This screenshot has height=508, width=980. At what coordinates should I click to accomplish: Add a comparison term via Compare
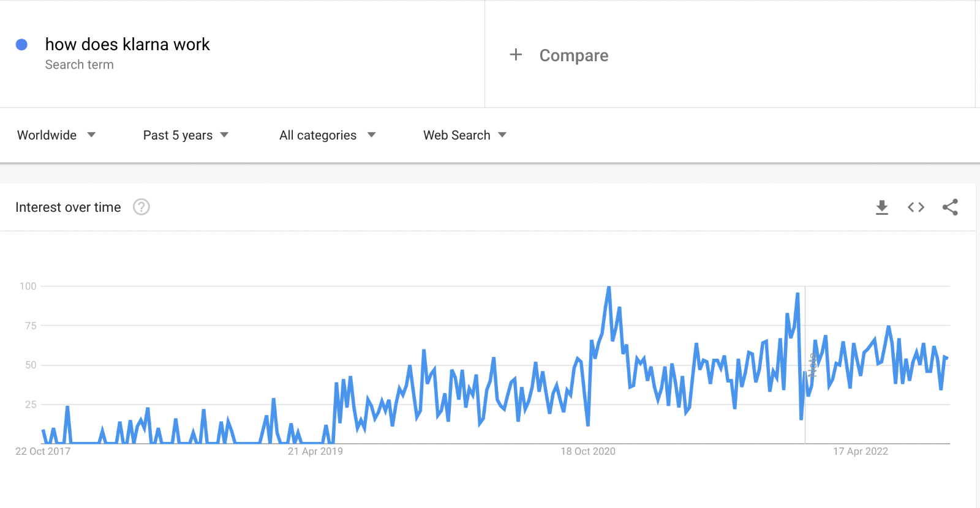574,55
